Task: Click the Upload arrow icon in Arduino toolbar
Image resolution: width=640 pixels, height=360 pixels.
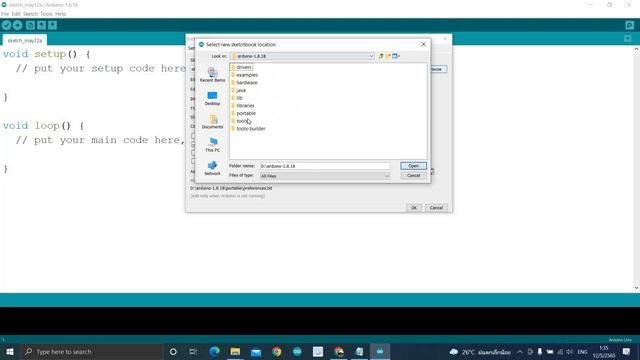Action: click(18, 25)
